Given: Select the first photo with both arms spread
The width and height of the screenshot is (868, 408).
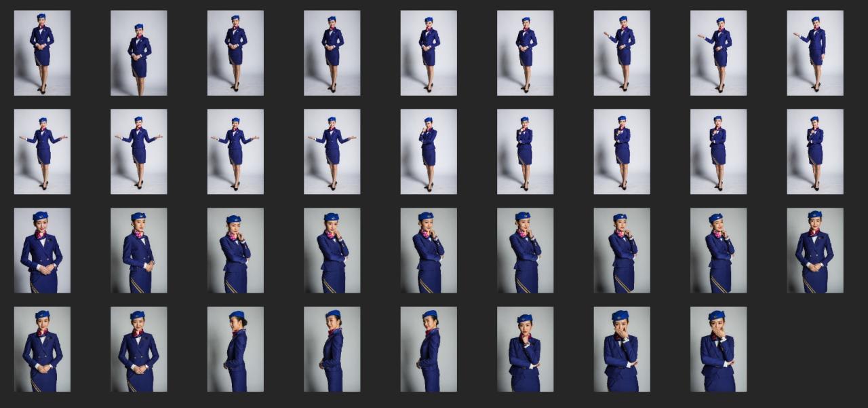Looking at the screenshot, I should coord(42,152).
